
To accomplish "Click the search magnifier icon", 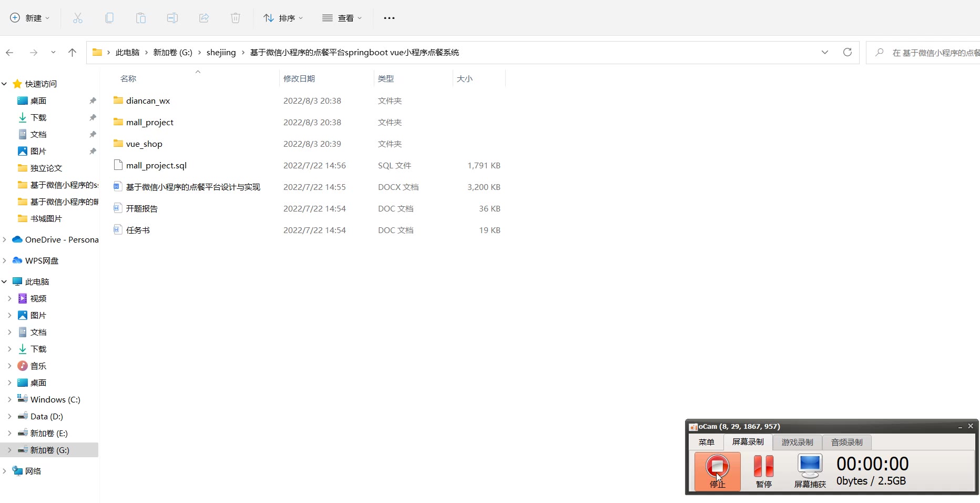I will pos(879,52).
